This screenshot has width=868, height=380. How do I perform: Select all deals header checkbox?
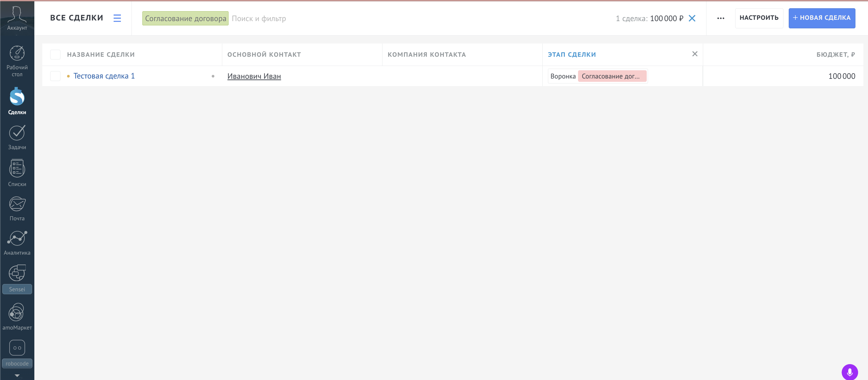pos(55,54)
